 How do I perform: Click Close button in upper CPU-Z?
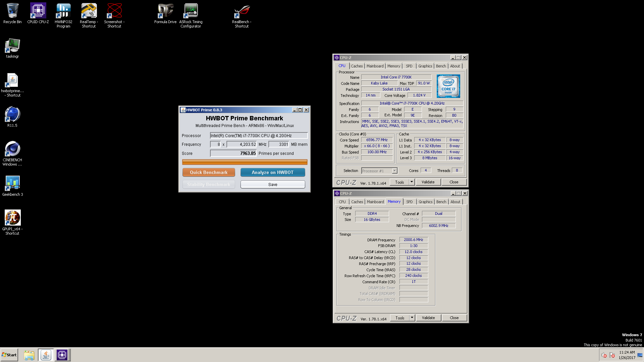tap(454, 182)
